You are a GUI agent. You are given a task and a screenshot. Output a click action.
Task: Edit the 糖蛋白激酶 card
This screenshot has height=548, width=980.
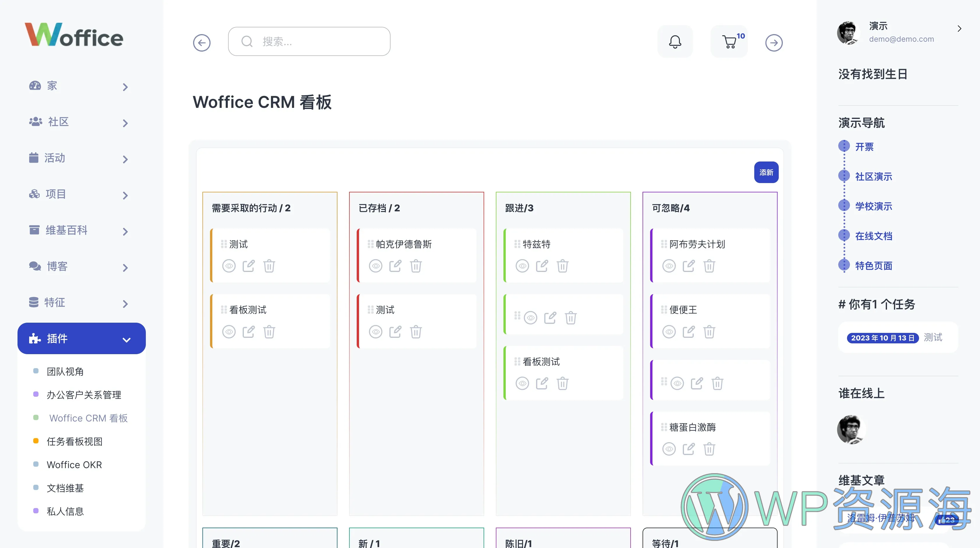[689, 449]
